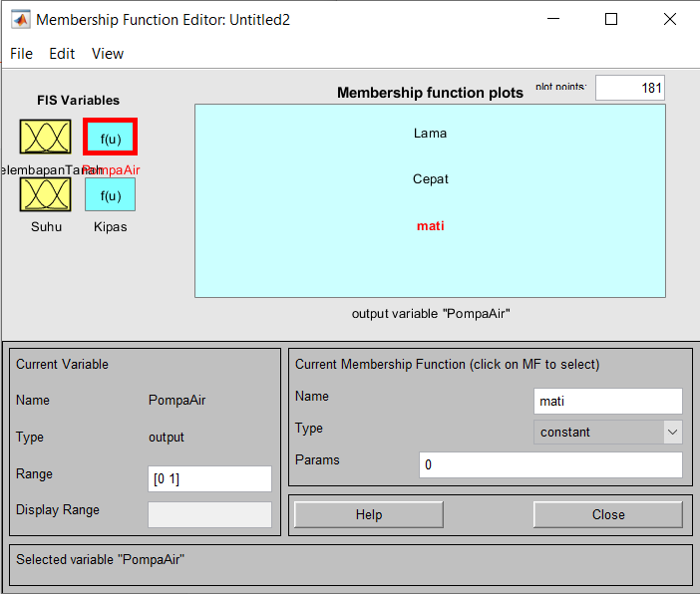This screenshot has height=594, width=700.
Task: Edit the membership function Name field mati
Action: [607, 401]
